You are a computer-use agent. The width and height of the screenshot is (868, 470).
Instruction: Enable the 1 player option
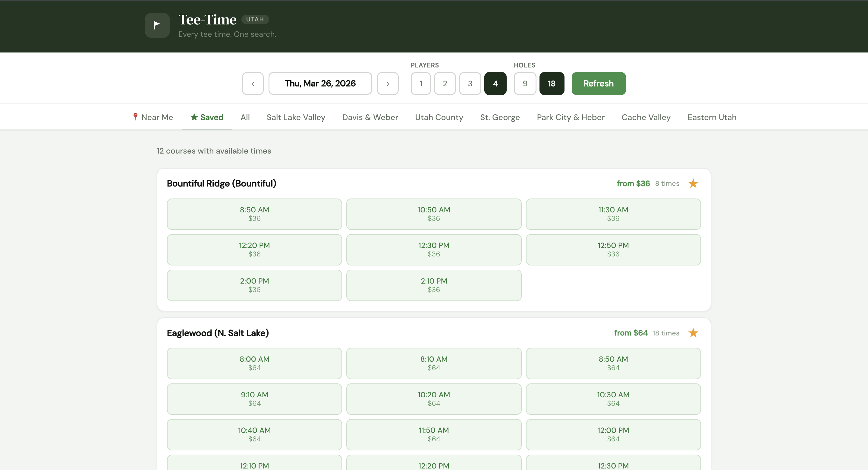(420, 83)
